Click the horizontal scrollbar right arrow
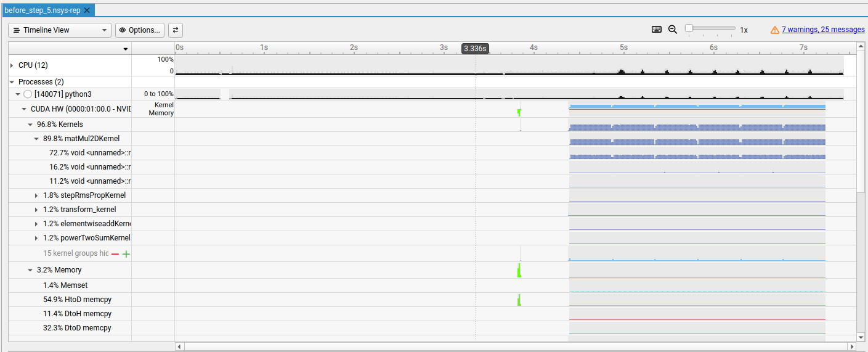Image resolution: width=868 pixels, height=352 pixels. pyautogui.click(x=852, y=346)
